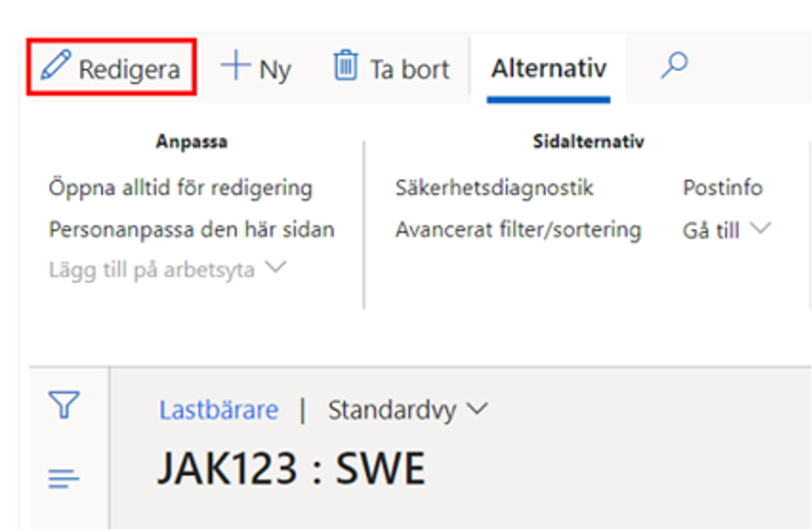Open the Alternativ tab
The image size is (812, 530).
click(x=549, y=68)
